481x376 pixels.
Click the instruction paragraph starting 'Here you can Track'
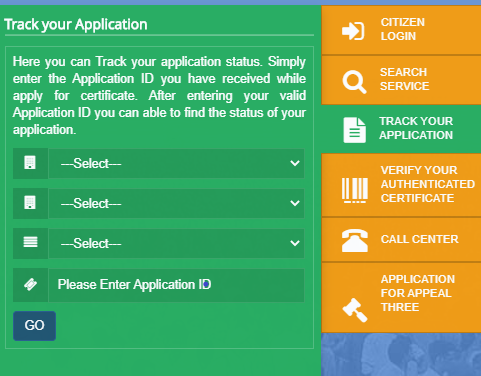click(159, 95)
